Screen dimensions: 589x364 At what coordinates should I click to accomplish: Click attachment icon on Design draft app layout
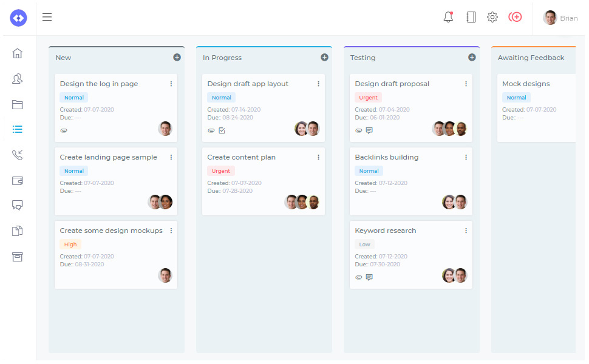click(x=211, y=130)
